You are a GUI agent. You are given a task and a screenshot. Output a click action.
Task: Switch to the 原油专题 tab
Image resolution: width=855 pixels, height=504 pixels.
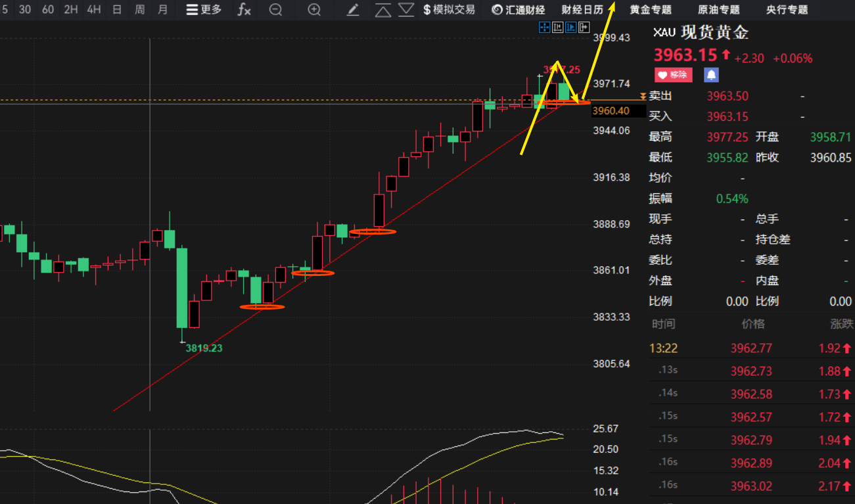[x=719, y=10]
